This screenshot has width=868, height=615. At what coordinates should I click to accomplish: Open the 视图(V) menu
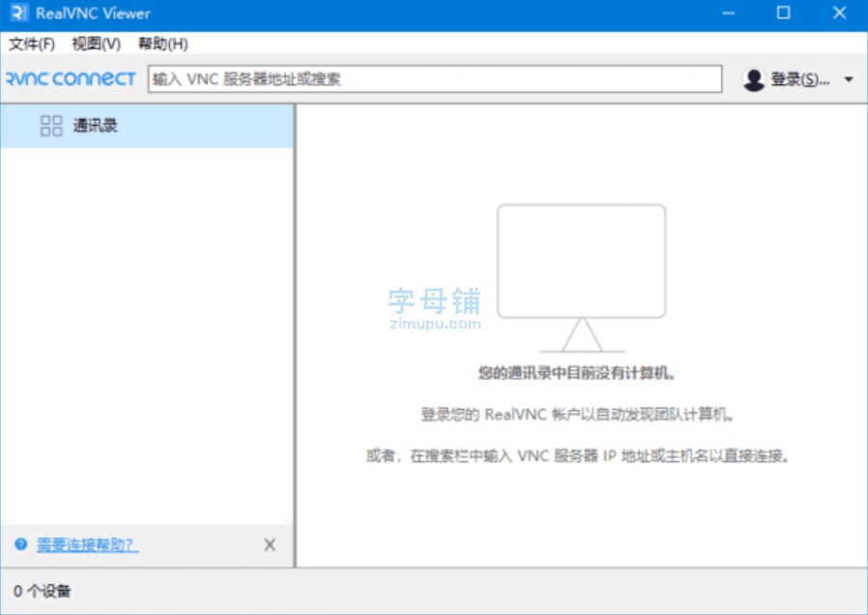coord(97,44)
